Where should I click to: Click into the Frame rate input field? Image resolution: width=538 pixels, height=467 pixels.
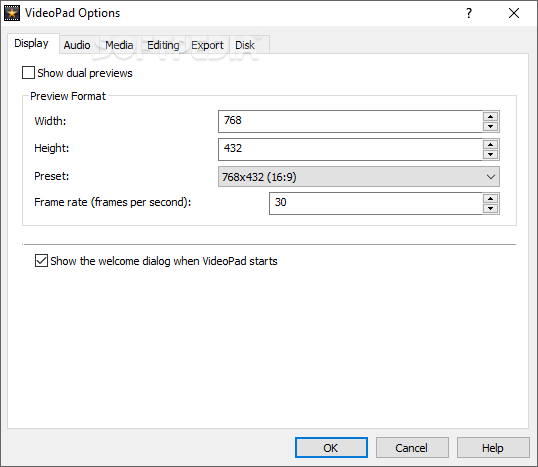[376, 203]
